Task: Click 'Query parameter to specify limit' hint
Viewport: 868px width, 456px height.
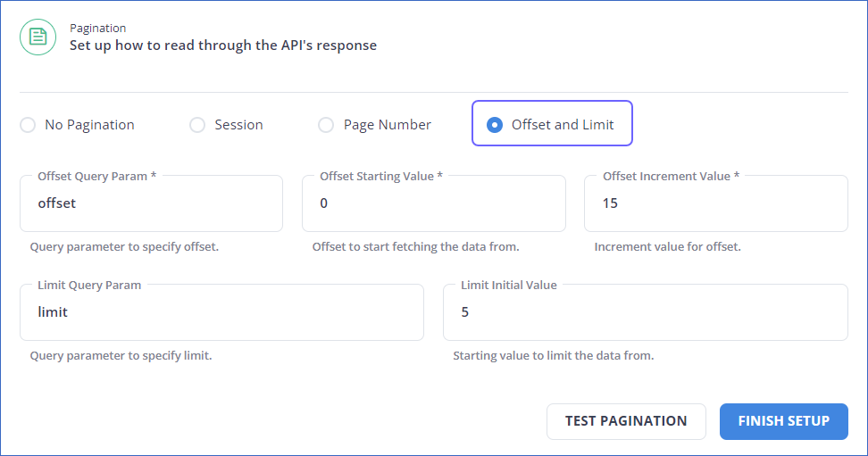Action: [x=121, y=356]
